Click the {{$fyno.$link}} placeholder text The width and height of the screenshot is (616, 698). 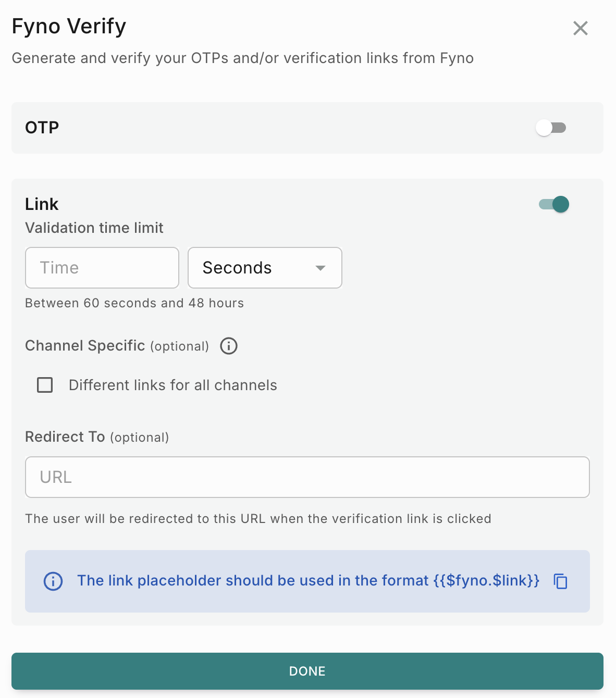[x=486, y=580]
